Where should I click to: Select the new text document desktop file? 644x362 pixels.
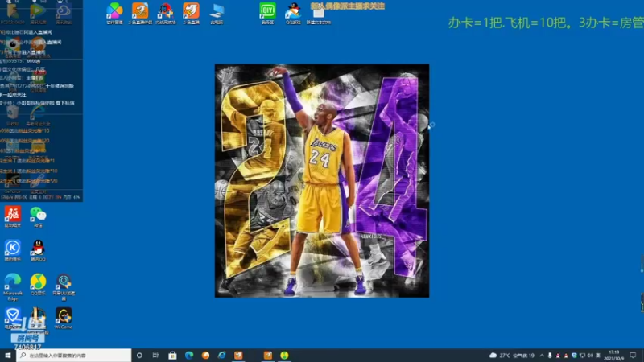[x=318, y=16]
